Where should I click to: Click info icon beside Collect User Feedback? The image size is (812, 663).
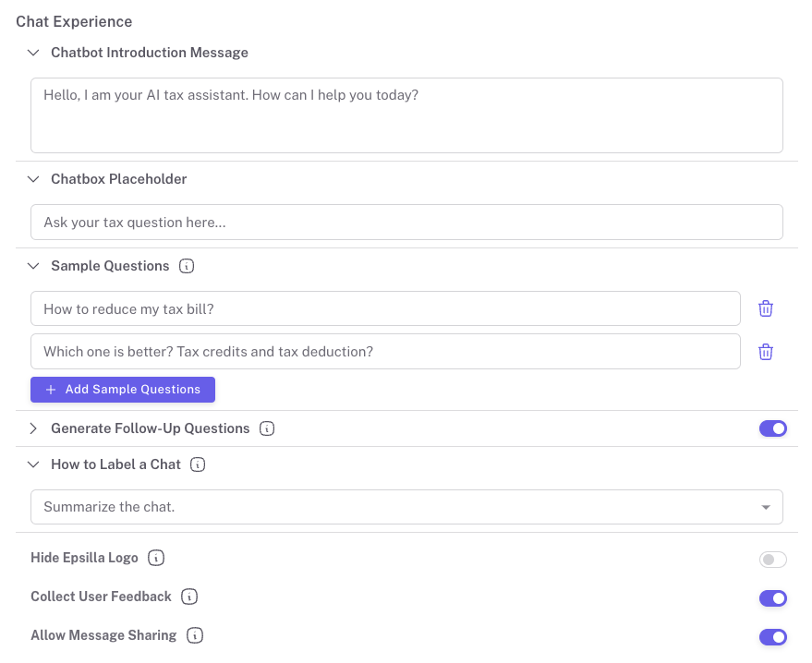coord(189,597)
